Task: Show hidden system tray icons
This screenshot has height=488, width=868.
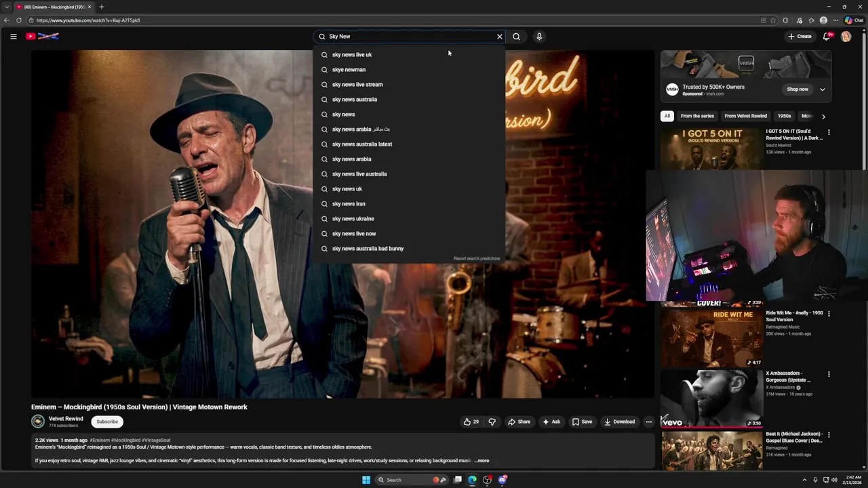Action: (x=804, y=480)
